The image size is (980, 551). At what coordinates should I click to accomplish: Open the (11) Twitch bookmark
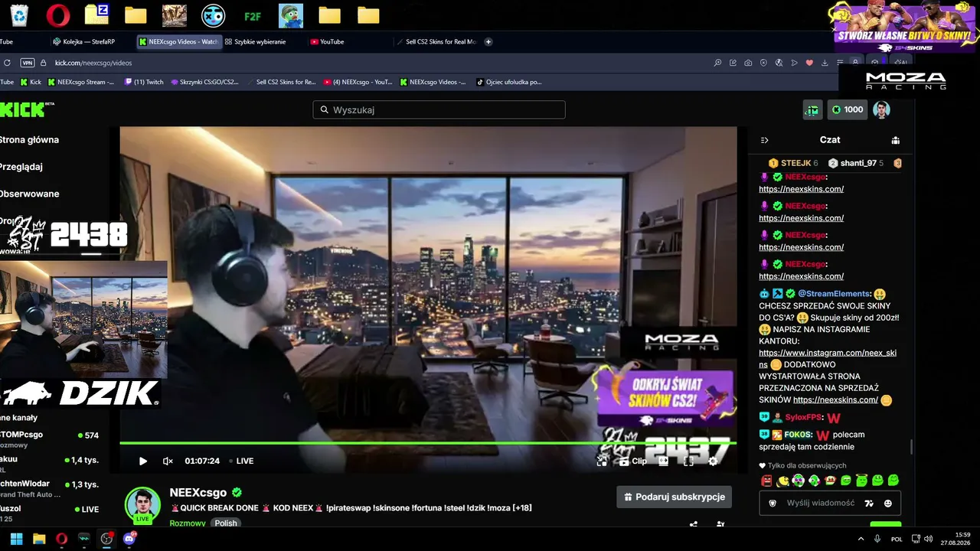(x=144, y=82)
